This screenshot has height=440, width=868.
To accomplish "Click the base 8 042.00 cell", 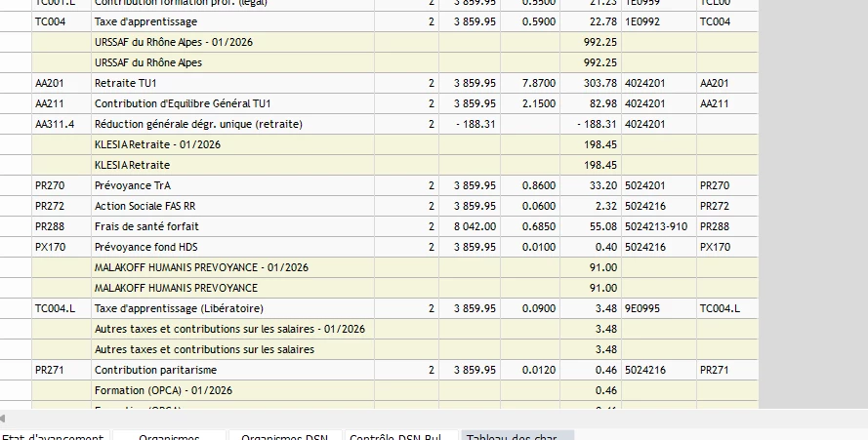I will [x=470, y=226].
